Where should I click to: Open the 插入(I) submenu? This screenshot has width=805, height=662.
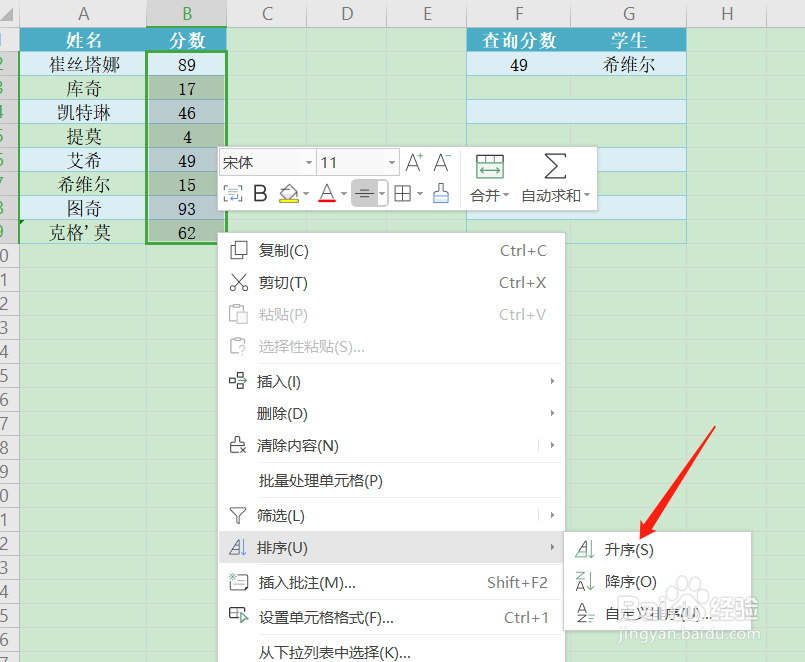[391, 382]
